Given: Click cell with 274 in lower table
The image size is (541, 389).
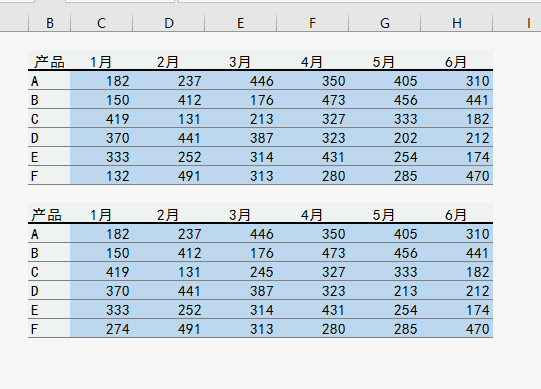Looking at the screenshot, I should click(101, 329).
